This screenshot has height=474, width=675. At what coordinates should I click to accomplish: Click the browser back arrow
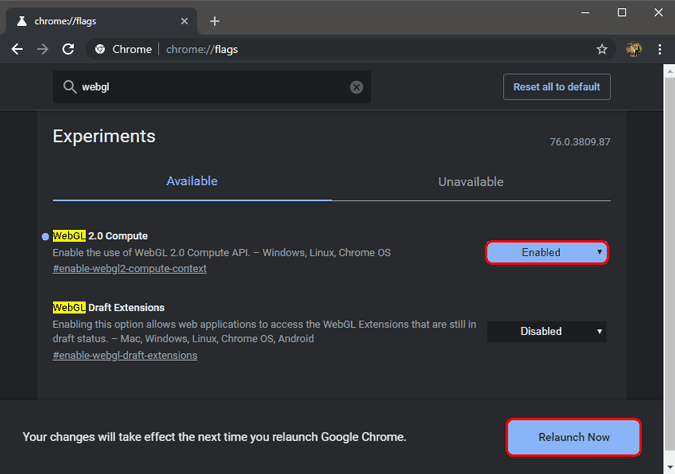[x=17, y=49]
